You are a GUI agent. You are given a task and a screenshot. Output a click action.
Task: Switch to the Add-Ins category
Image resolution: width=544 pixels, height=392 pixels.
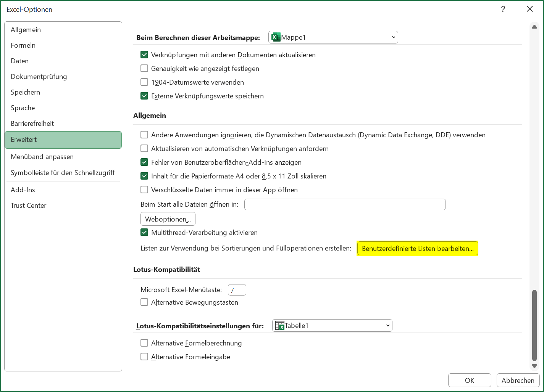63,190
